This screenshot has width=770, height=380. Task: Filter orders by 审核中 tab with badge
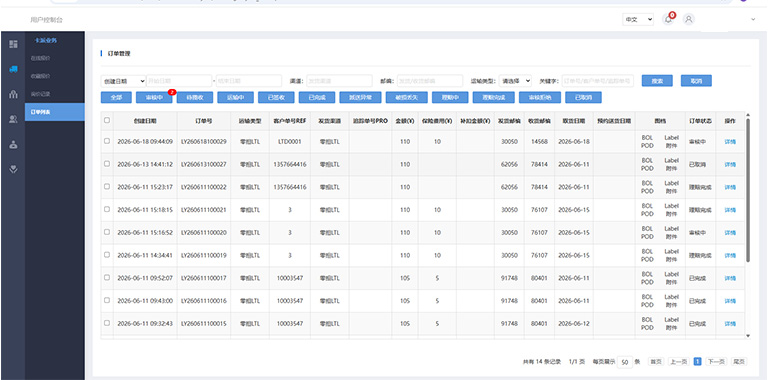click(155, 97)
